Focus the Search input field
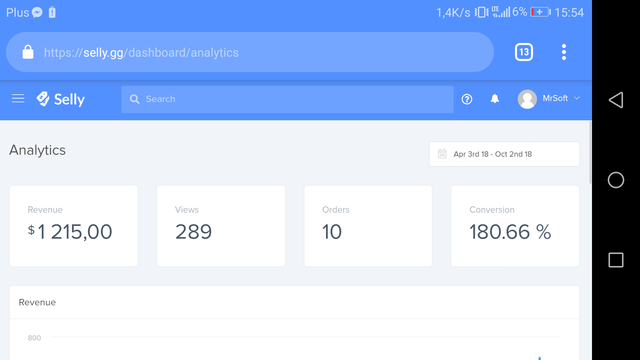The image size is (640, 360). 287,99
